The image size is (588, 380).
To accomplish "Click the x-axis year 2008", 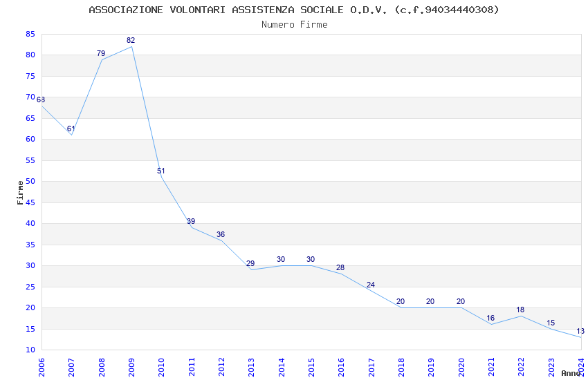I will point(101,368).
